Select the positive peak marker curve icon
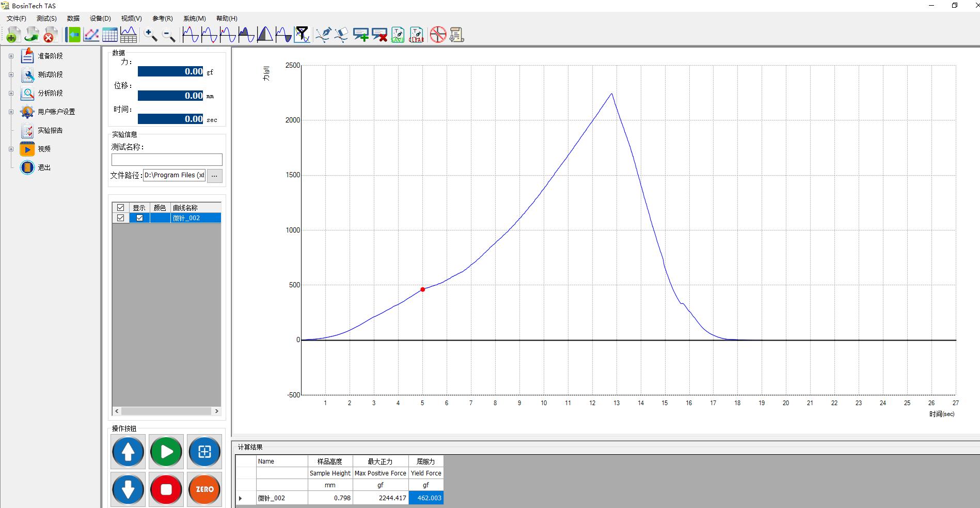Image resolution: width=980 pixels, height=508 pixels. tap(191, 35)
